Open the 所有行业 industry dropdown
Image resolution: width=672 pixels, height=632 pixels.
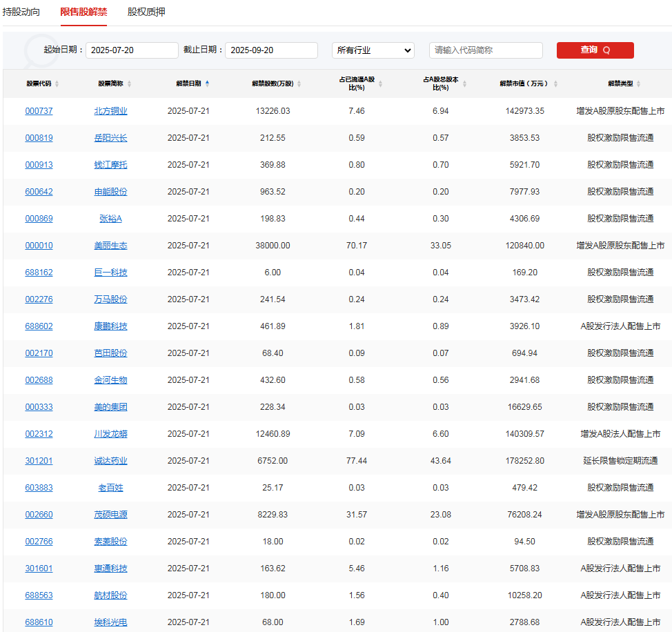click(373, 50)
